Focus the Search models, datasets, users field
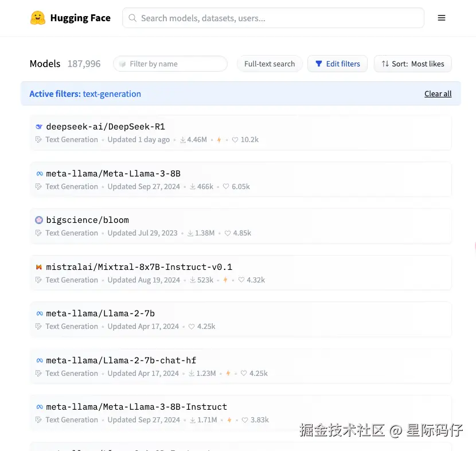 coord(273,18)
